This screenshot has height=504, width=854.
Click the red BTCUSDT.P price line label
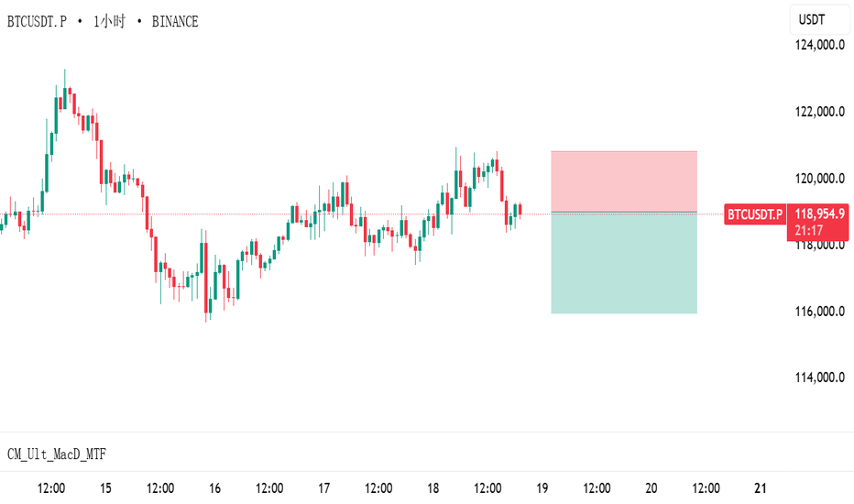755,214
